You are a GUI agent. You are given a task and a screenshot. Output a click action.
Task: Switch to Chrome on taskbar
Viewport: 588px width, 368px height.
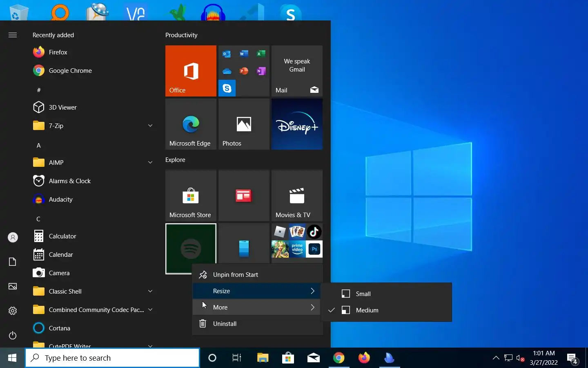pos(339,358)
